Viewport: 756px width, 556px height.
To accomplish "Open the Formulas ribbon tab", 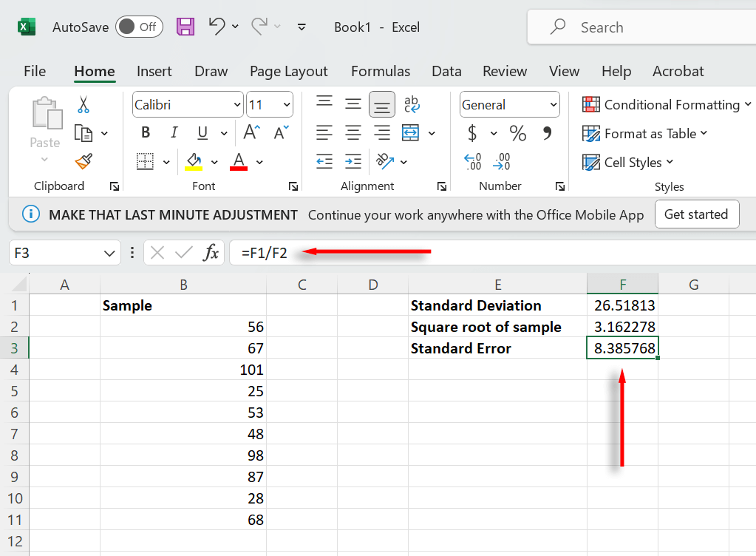I will click(x=380, y=71).
